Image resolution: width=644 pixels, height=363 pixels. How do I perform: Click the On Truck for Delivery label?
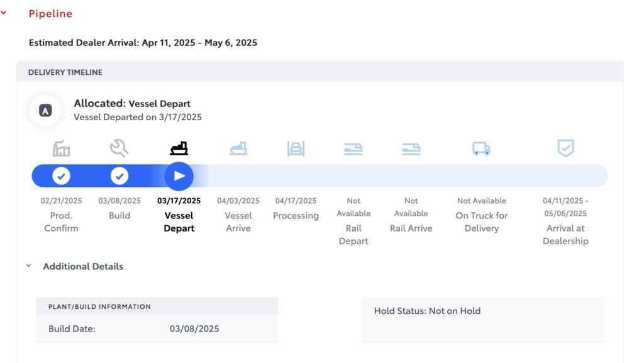pos(481,221)
